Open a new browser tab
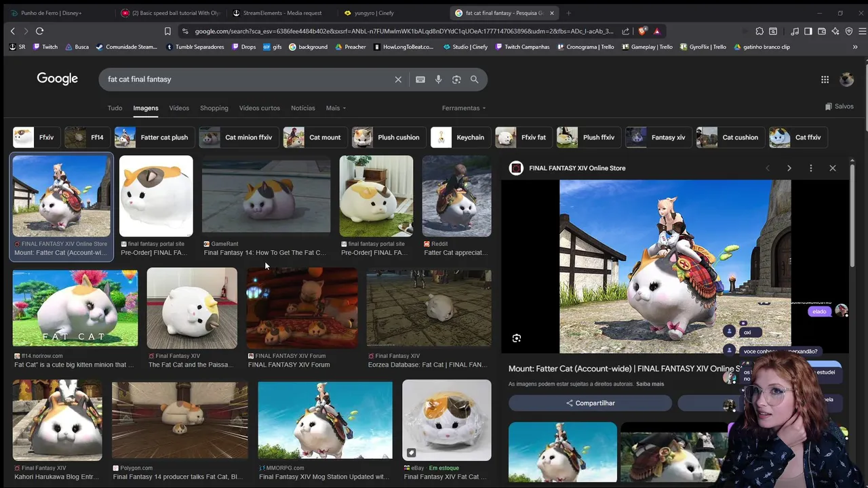Viewport: 868px width, 488px height. [x=568, y=13]
